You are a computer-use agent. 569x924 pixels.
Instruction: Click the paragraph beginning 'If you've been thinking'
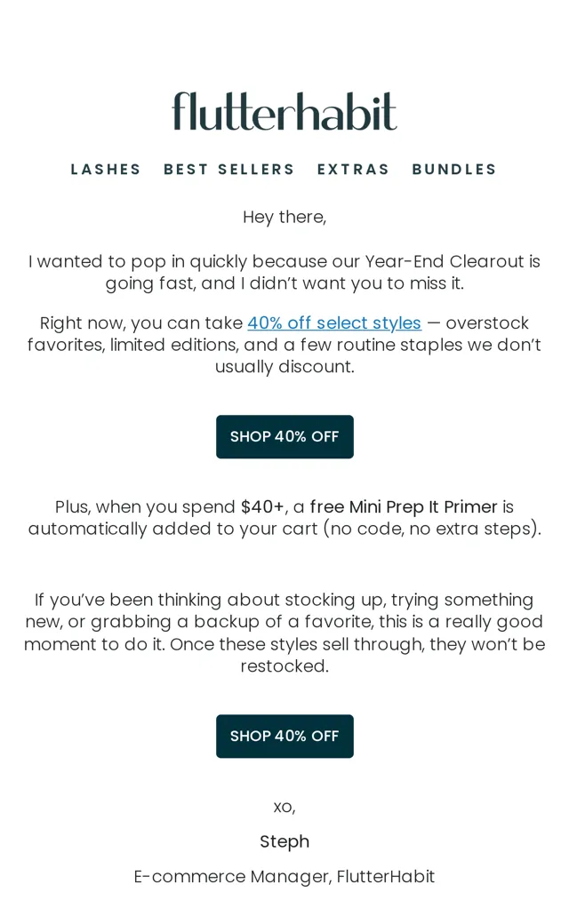tap(284, 633)
